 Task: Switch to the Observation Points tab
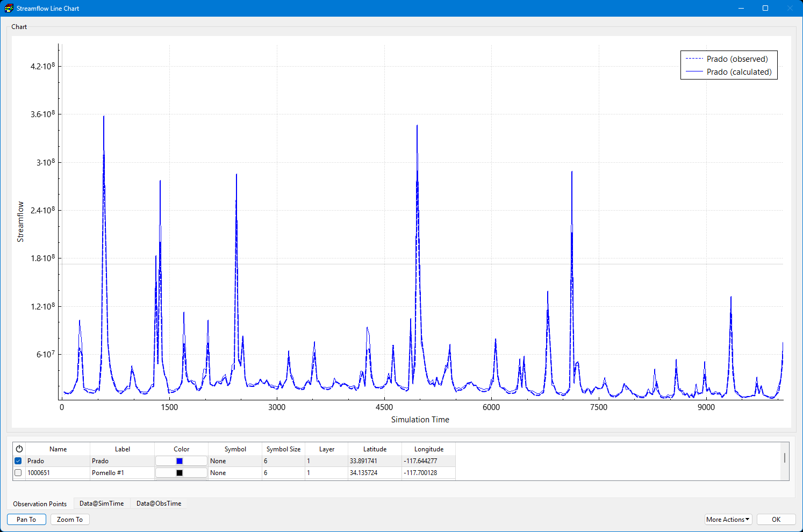(40, 504)
